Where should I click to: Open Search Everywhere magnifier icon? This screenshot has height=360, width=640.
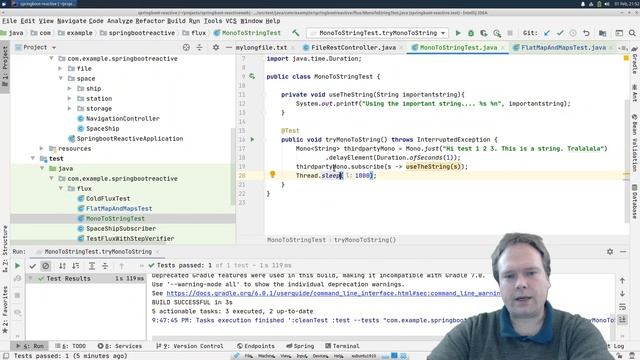(x=632, y=33)
